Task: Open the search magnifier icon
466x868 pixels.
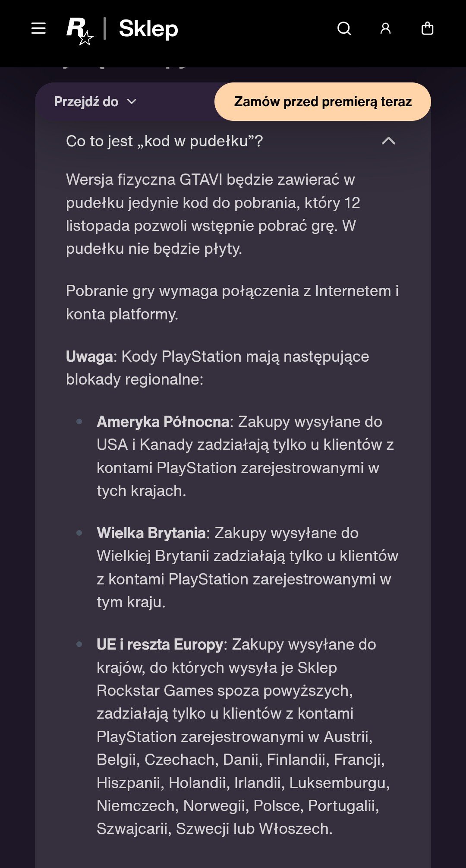Action: (x=344, y=28)
